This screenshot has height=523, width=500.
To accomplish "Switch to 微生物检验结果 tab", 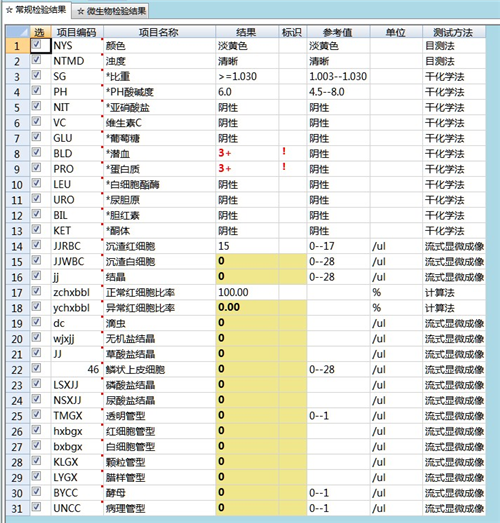I will tap(111, 11).
